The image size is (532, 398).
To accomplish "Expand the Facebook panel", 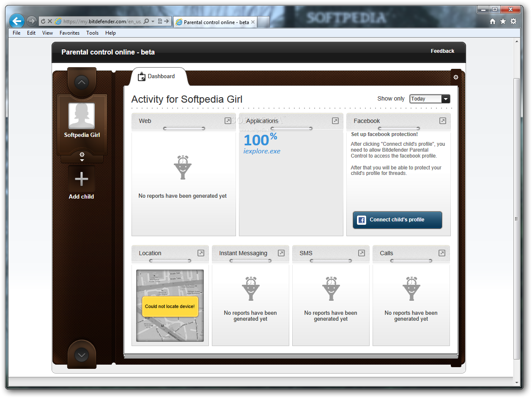I will [x=443, y=121].
